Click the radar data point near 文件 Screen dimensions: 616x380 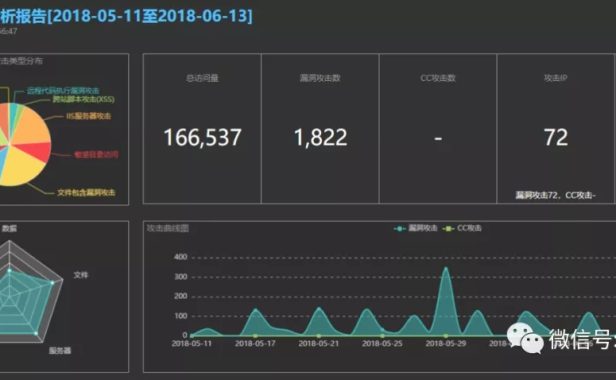coord(52,283)
